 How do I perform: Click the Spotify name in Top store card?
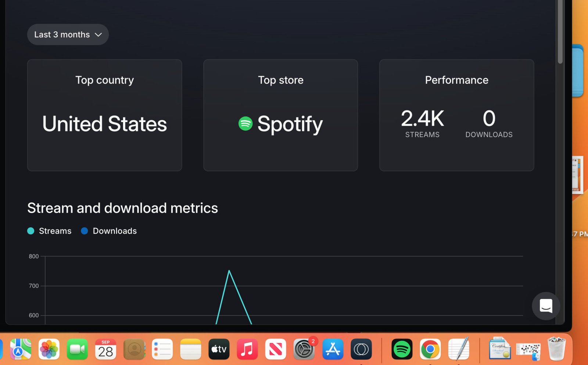(x=290, y=124)
